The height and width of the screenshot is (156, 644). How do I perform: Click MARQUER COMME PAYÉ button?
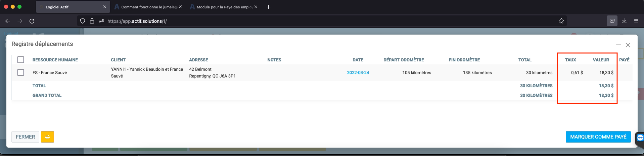pos(598,137)
